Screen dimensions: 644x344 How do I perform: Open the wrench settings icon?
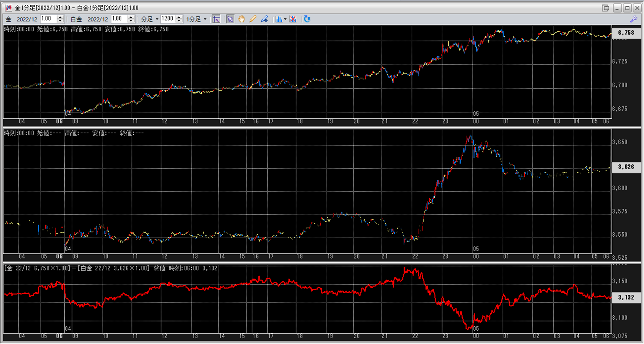point(634,19)
